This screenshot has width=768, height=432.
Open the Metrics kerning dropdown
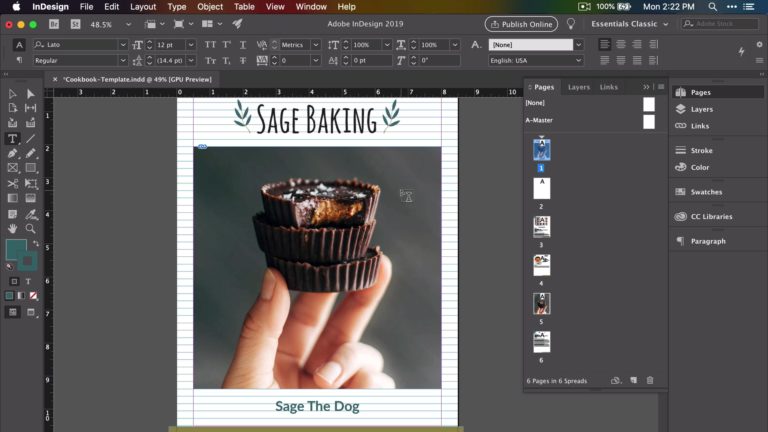(x=316, y=45)
